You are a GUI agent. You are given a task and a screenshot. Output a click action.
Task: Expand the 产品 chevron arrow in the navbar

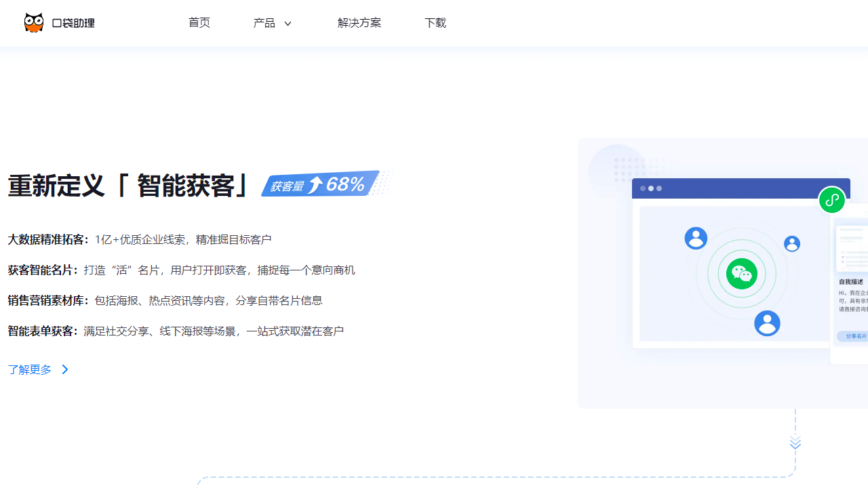[x=288, y=23]
